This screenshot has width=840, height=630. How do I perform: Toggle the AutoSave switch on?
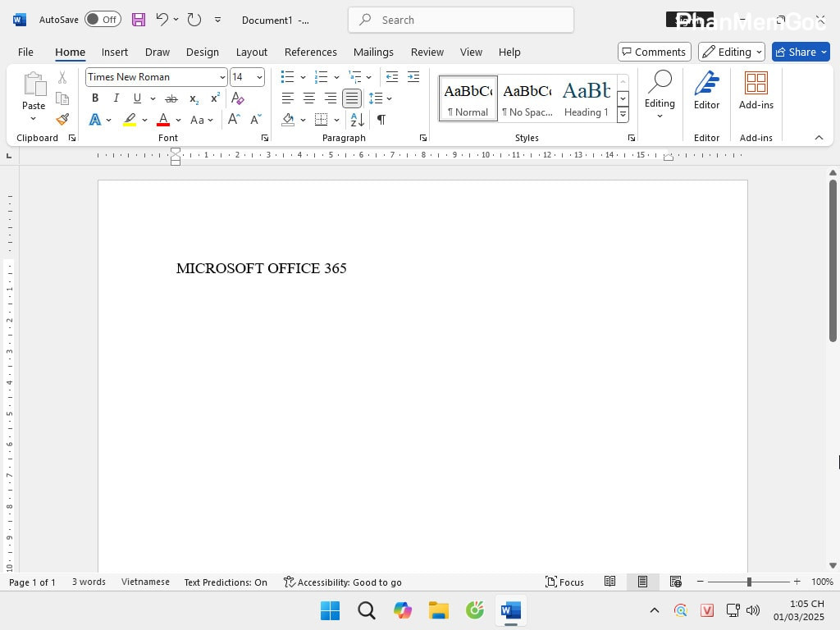103,19
